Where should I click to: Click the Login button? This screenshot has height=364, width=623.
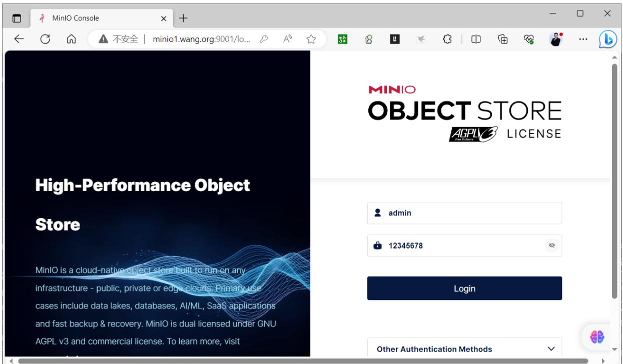click(464, 288)
